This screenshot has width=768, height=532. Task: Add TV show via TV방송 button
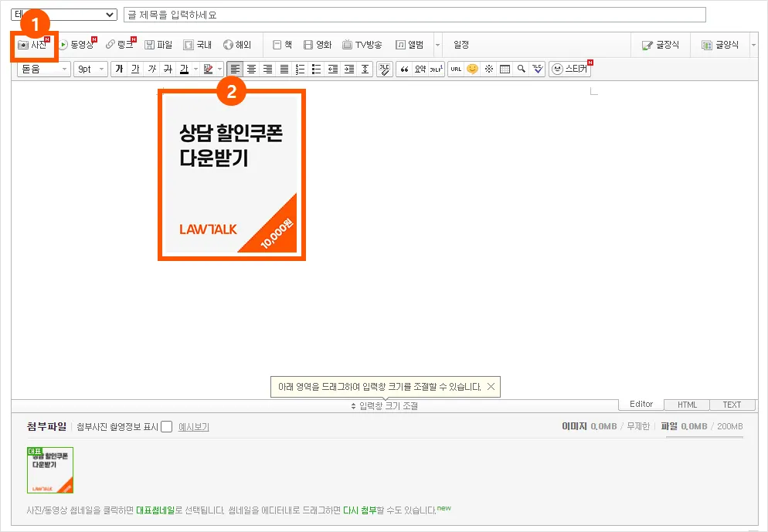[x=362, y=45]
